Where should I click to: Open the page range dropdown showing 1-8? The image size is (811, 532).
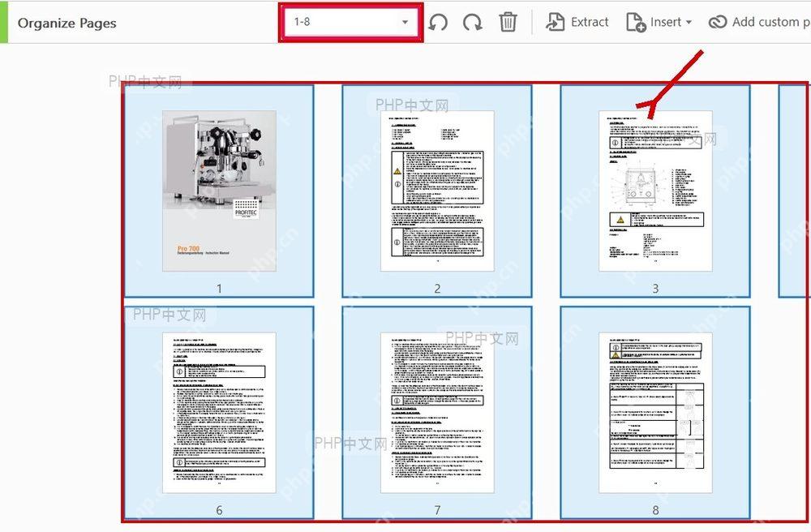click(x=351, y=22)
